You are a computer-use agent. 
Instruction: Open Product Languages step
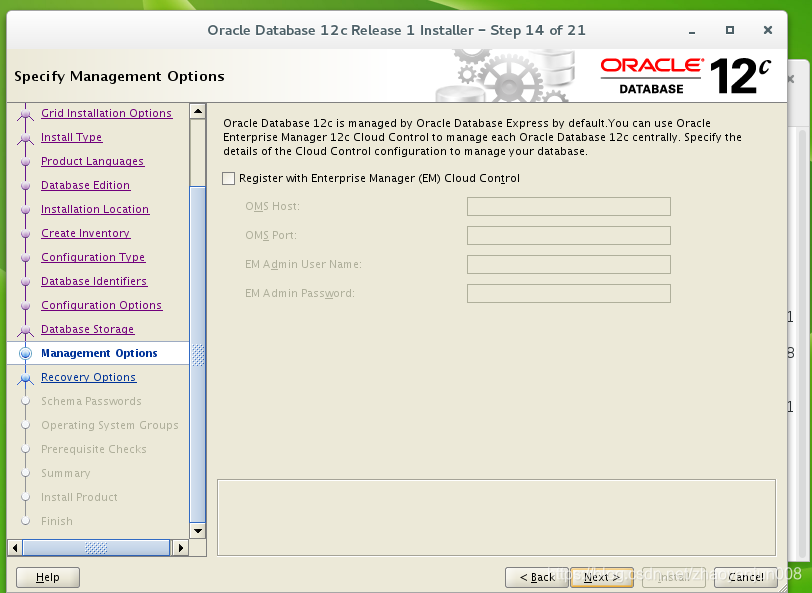pyautogui.click(x=92, y=161)
